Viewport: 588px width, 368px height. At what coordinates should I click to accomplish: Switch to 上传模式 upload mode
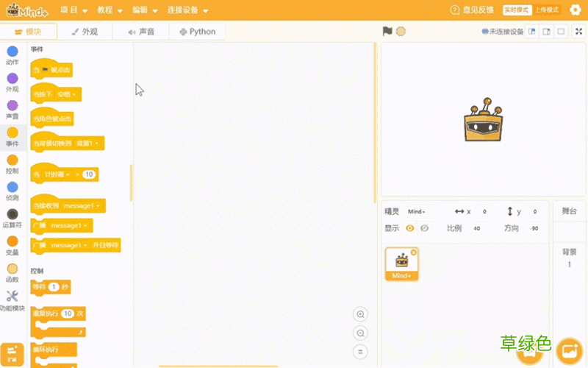tap(547, 10)
